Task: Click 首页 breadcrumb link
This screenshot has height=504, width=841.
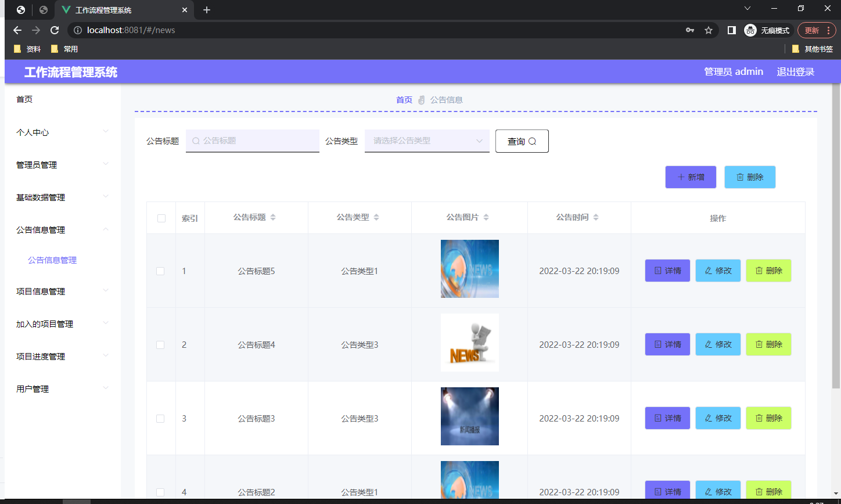Action: click(404, 100)
